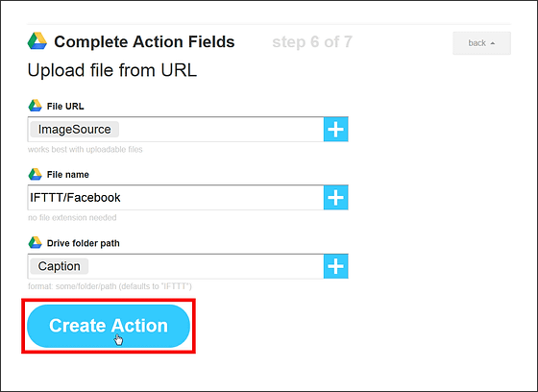Click the Drive icon next to File URL
The image size is (538, 392).
(35, 106)
